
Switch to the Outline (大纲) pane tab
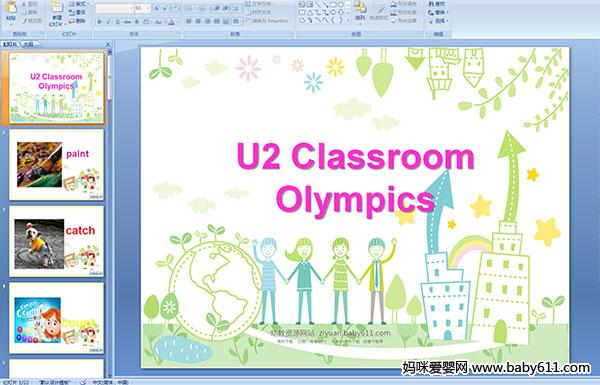click(x=29, y=44)
